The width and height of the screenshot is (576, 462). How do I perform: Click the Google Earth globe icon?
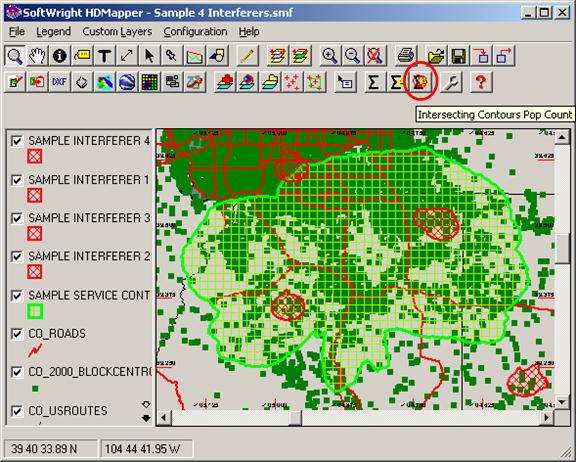click(x=127, y=82)
